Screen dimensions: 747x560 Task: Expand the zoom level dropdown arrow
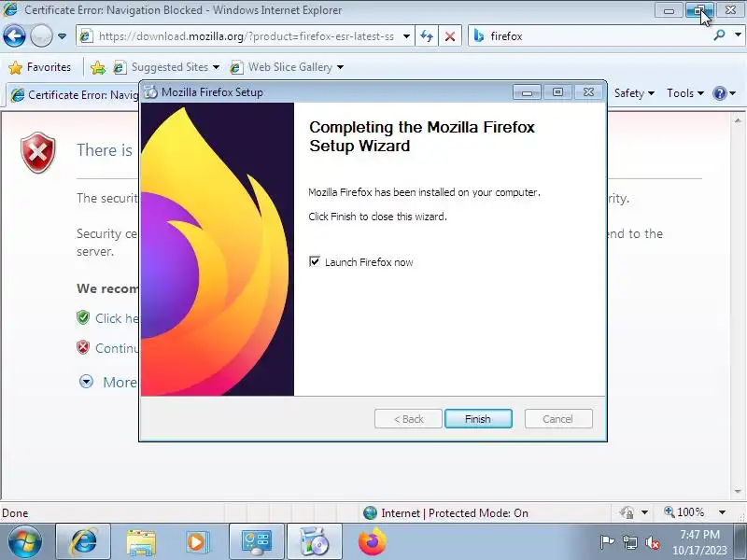coord(722,512)
